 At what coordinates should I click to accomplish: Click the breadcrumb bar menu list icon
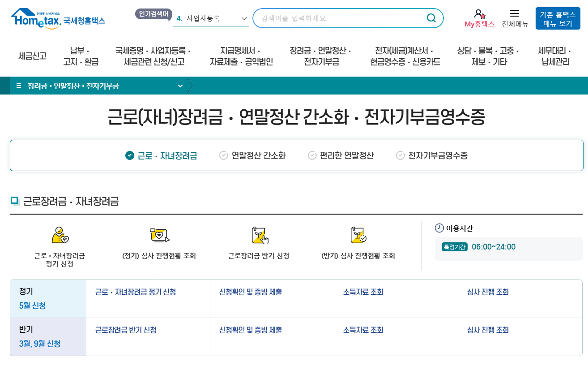[18, 86]
